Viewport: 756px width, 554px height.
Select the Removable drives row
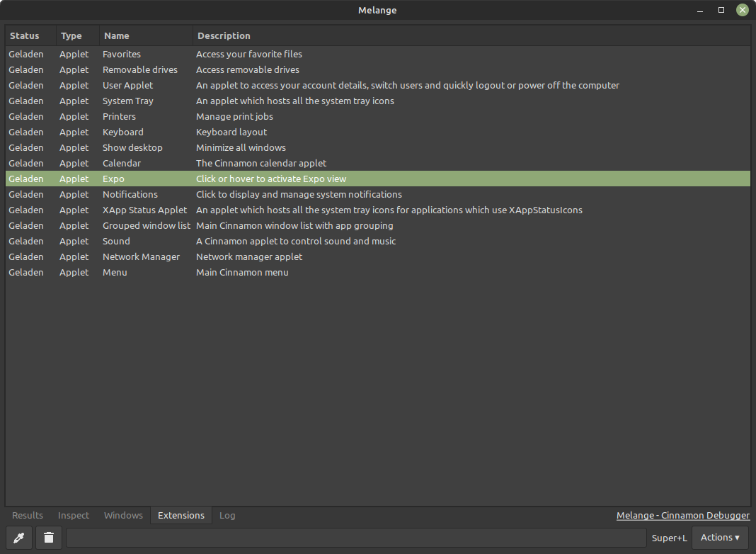[378, 69]
